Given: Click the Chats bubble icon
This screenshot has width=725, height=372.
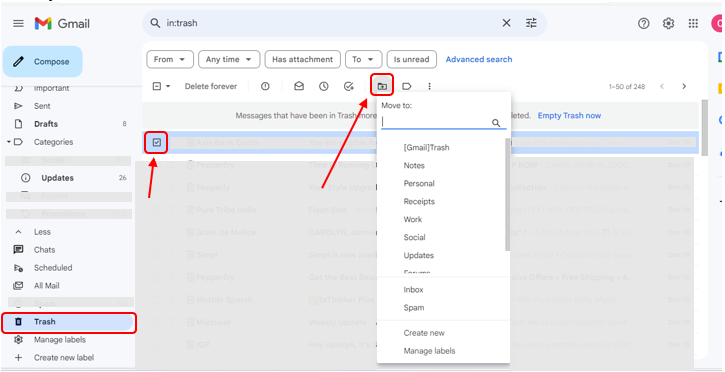Looking at the screenshot, I should click(18, 250).
